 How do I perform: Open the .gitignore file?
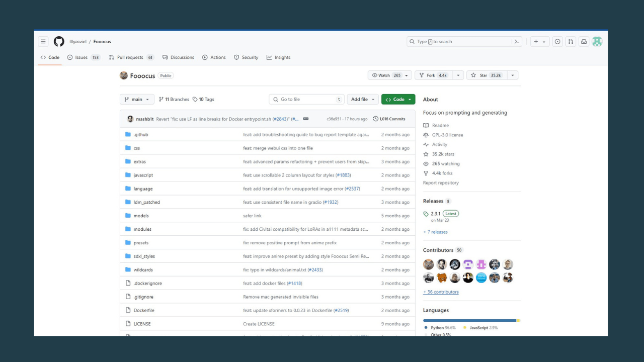(x=143, y=297)
